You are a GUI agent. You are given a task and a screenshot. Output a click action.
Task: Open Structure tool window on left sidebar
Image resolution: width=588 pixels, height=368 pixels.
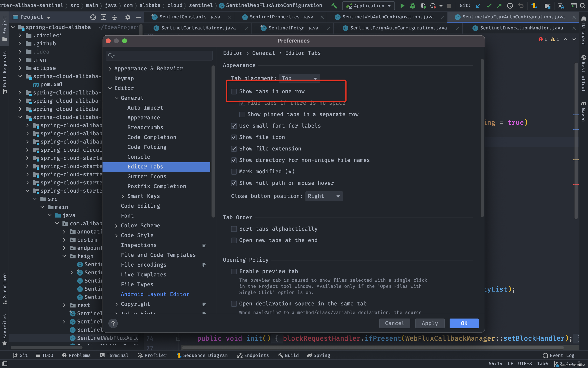tap(4, 289)
